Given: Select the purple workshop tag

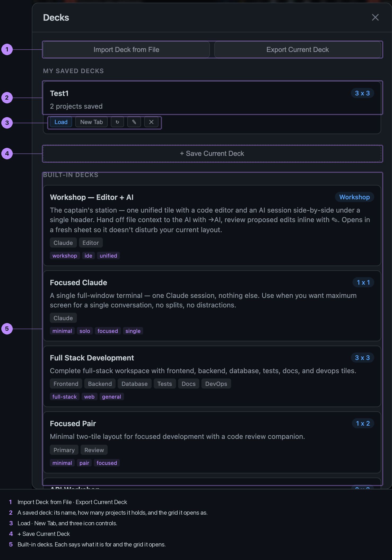Looking at the screenshot, I should (65, 256).
